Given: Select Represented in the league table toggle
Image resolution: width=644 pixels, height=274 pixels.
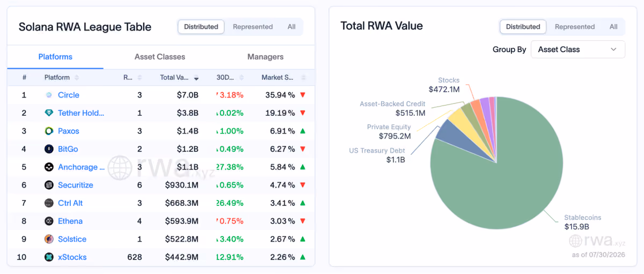Looking at the screenshot, I should [253, 27].
